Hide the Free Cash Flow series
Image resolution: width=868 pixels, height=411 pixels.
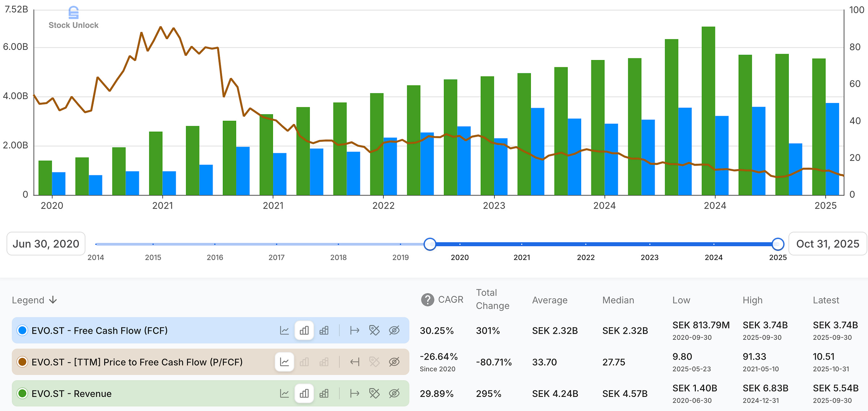point(394,330)
